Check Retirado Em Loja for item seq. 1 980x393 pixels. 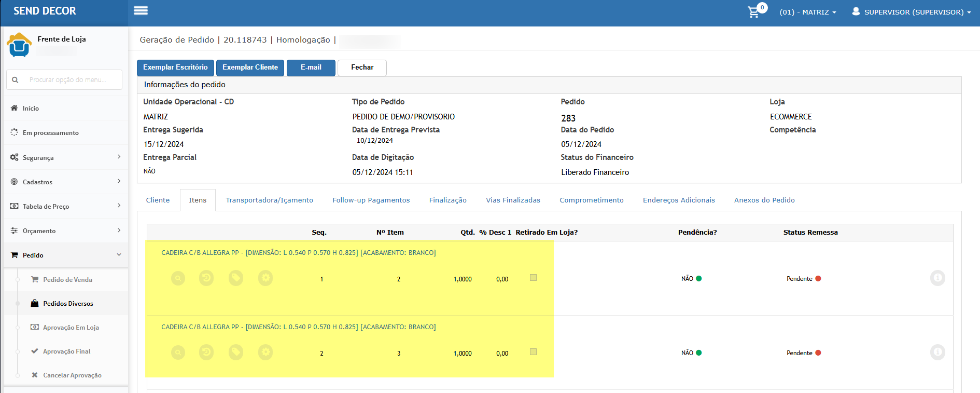click(533, 278)
